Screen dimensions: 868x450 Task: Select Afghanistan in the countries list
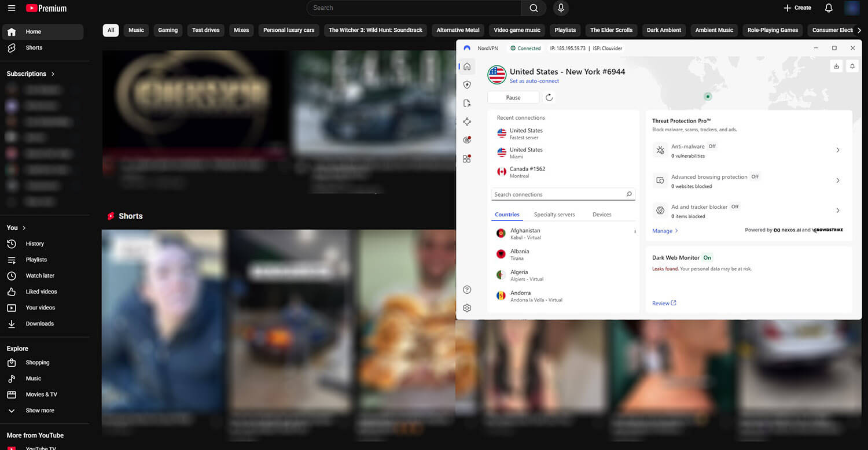coord(562,234)
